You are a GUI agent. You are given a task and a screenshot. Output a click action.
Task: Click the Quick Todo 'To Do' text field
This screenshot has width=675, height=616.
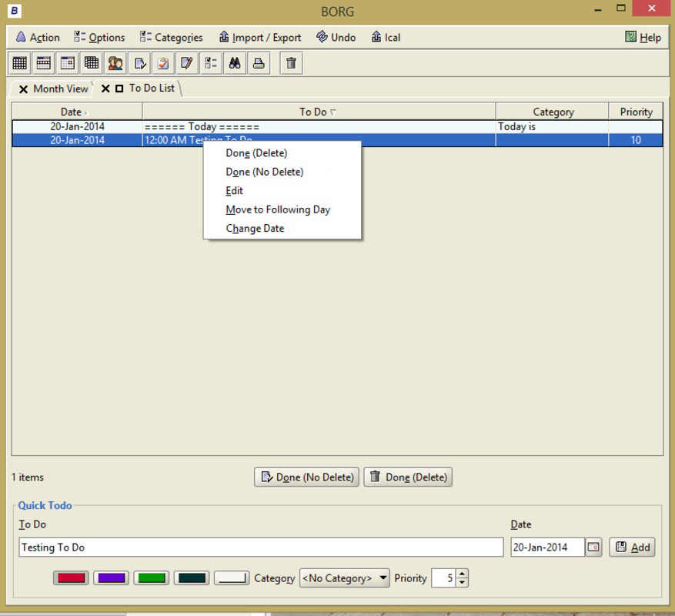(x=261, y=547)
